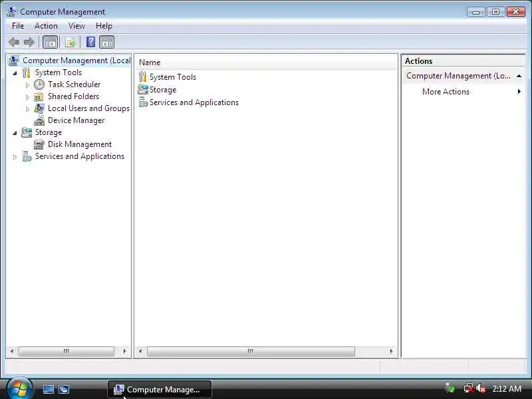Viewport: 532px width, 399px height.
Task: Click the center pane horizontal scrollbar thumb
Action: point(251,351)
